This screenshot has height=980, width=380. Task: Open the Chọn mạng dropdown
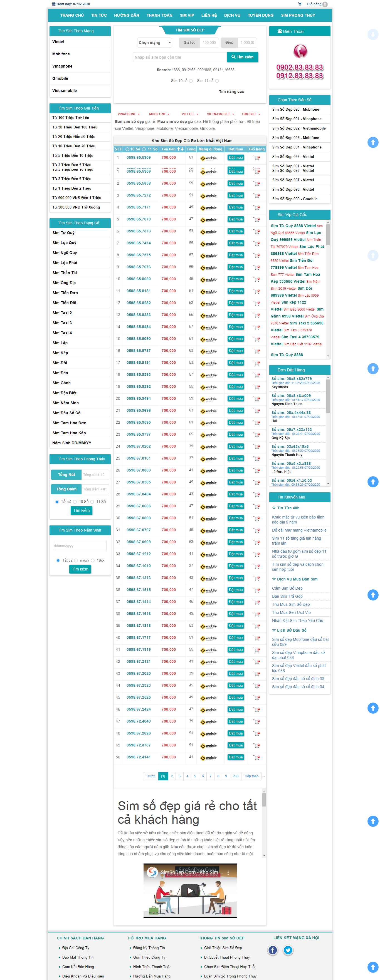[154, 43]
